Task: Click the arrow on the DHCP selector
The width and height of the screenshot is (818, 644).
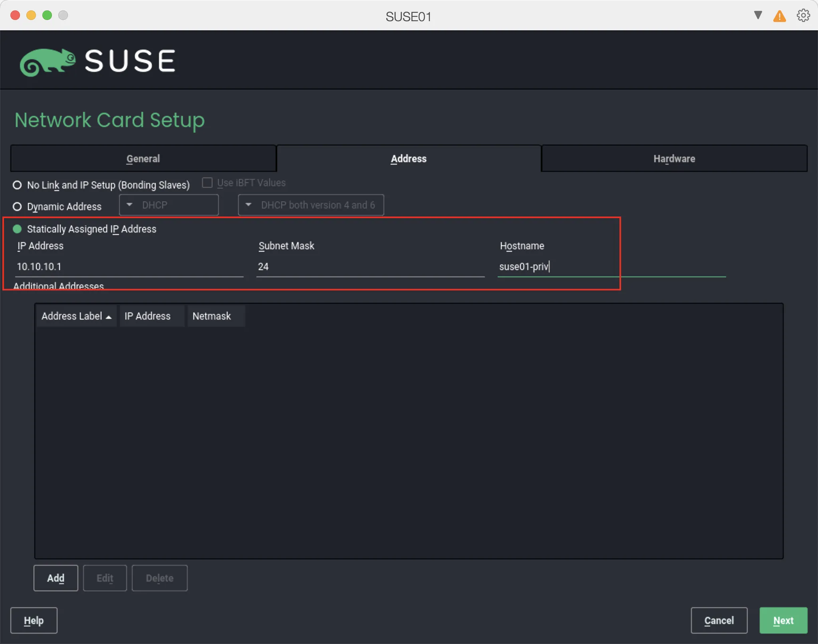Action: 129,205
